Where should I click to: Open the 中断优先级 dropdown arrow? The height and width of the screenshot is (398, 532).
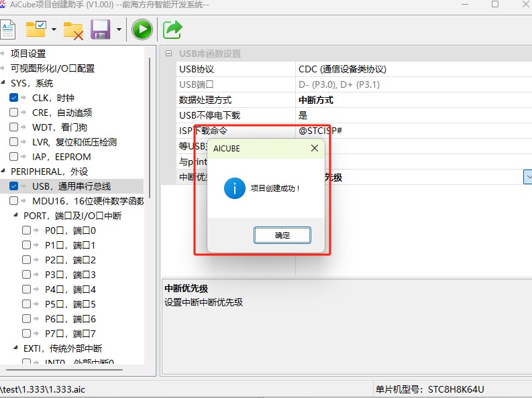click(x=528, y=177)
